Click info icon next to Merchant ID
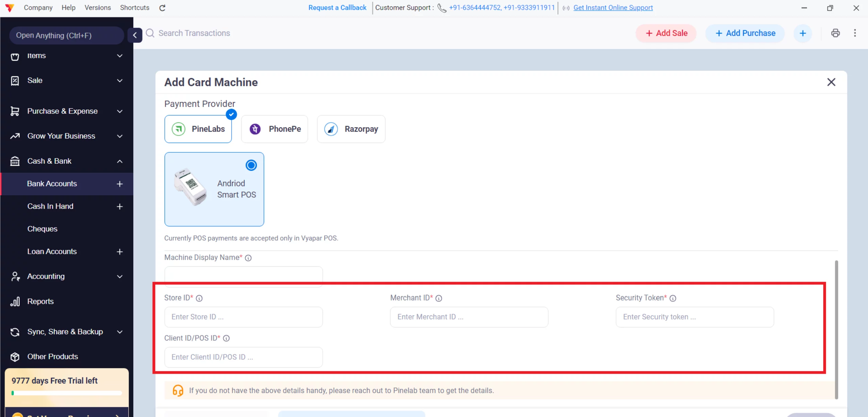 pos(439,298)
